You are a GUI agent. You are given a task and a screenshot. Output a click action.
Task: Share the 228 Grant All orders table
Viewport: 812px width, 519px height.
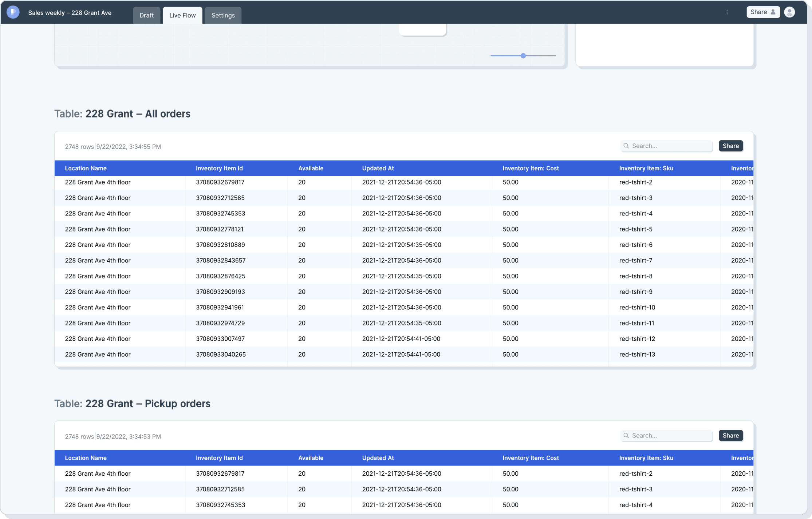click(730, 146)
